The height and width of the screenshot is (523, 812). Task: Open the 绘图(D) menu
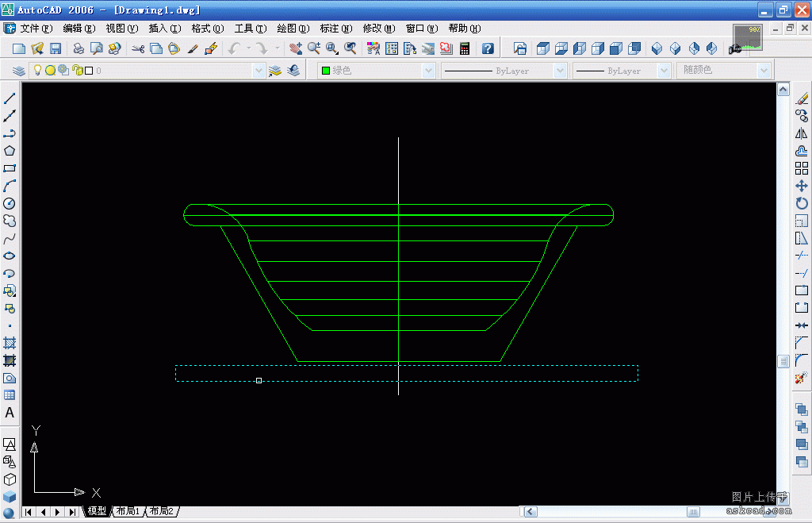coord(293,29)
